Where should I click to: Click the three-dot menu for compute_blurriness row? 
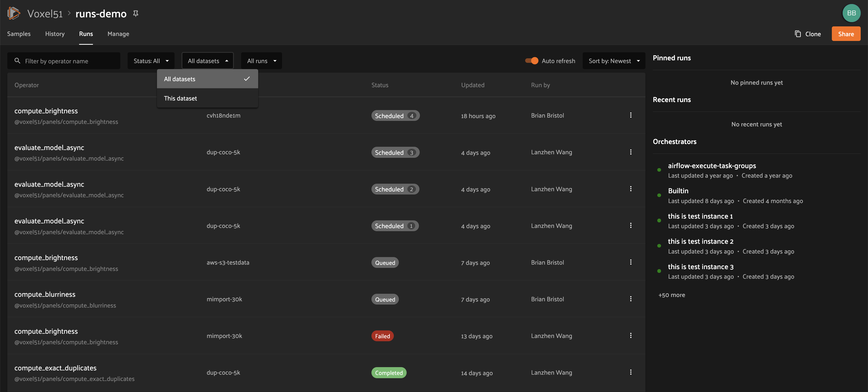[630, 299]
